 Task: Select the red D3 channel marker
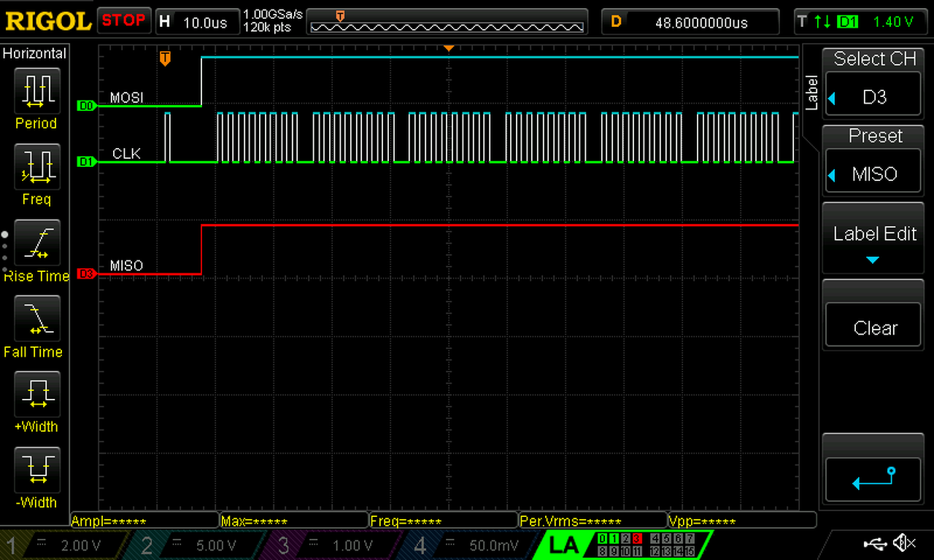coord(85,274)
